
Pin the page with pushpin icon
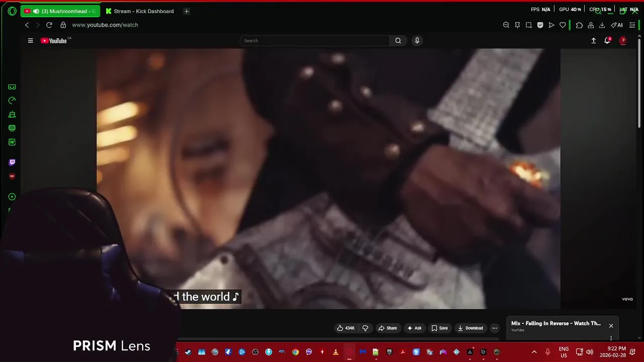point(517,25)
